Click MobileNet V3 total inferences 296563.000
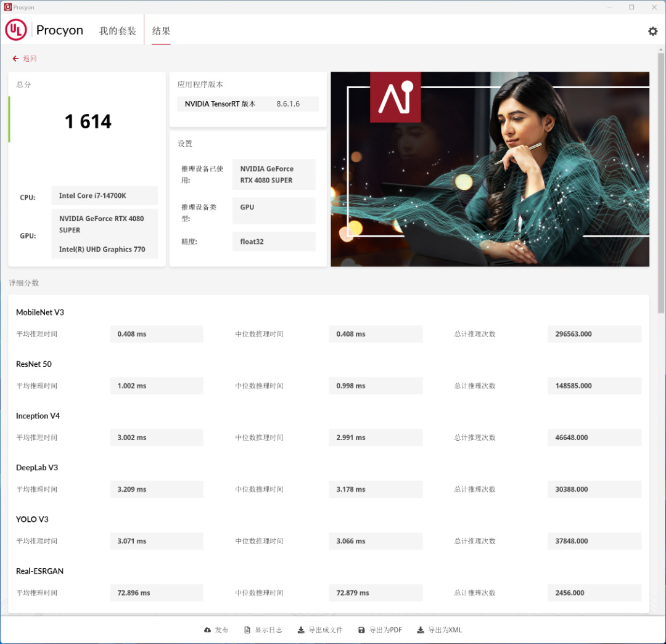This screenshot has height=644, width=666. (x=594, y=334)
